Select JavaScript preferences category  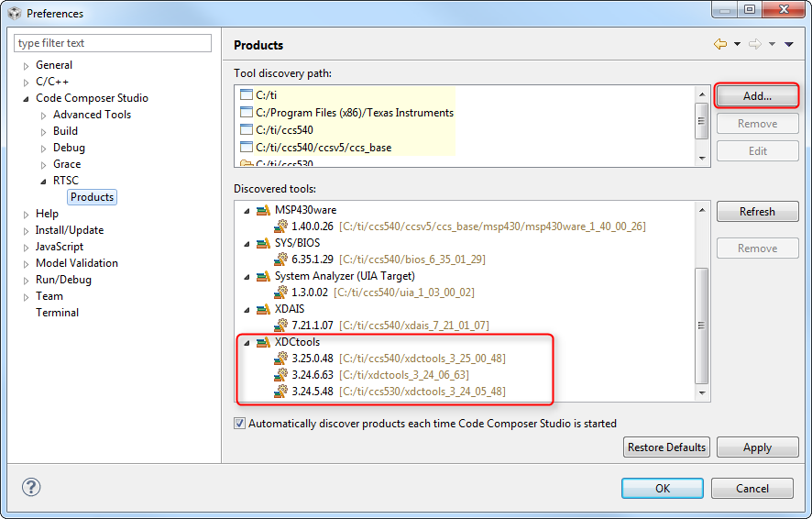[x=59, y=247]
